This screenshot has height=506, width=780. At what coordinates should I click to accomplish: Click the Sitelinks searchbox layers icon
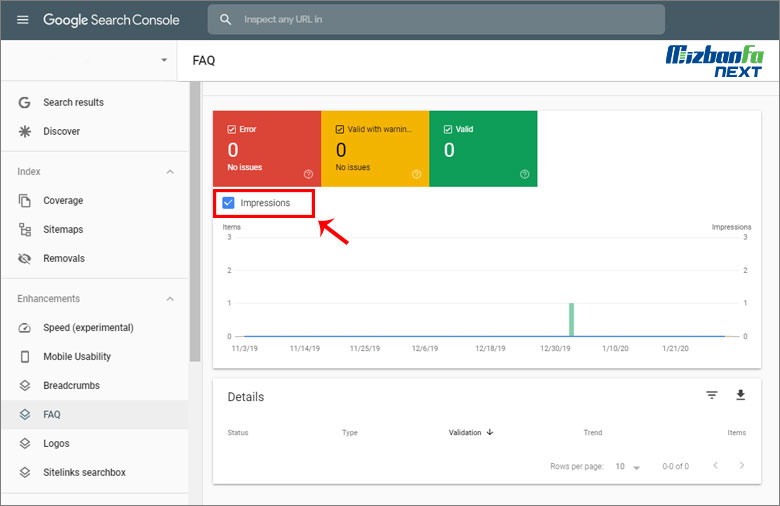coord(24,472)
